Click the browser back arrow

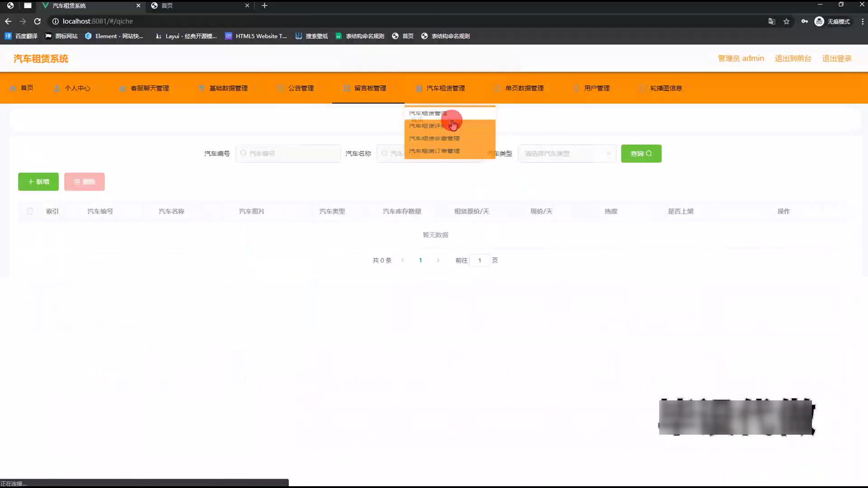pos(8,21)
